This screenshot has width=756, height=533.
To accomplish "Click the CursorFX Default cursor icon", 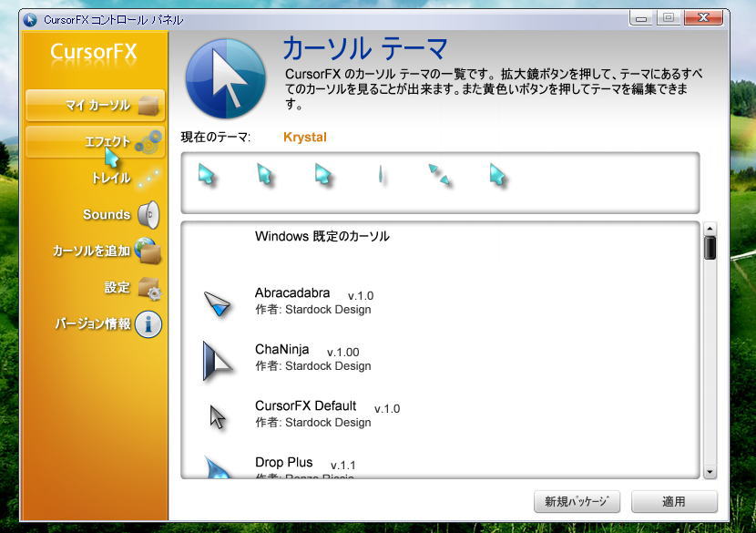I will (x=218, y=416).
